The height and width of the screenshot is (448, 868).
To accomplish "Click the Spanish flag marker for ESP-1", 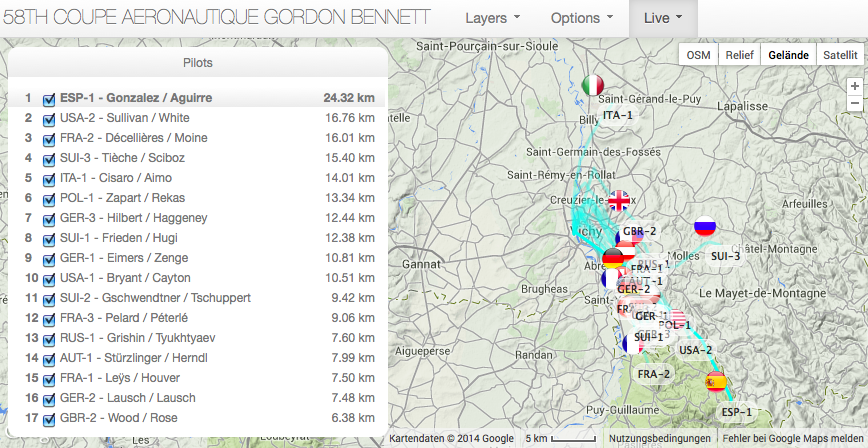I will [x=716, y=382].
